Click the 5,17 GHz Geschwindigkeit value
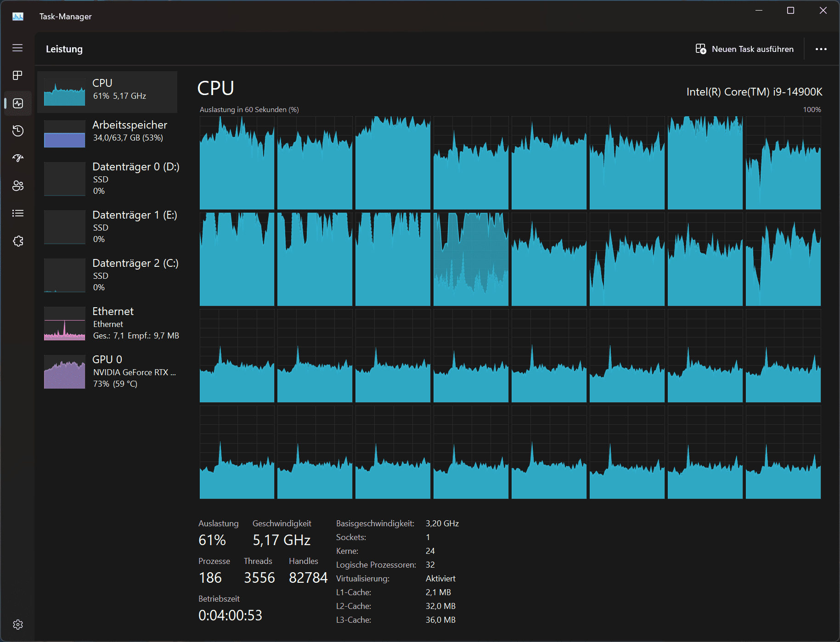 click(x=282, y=540)
